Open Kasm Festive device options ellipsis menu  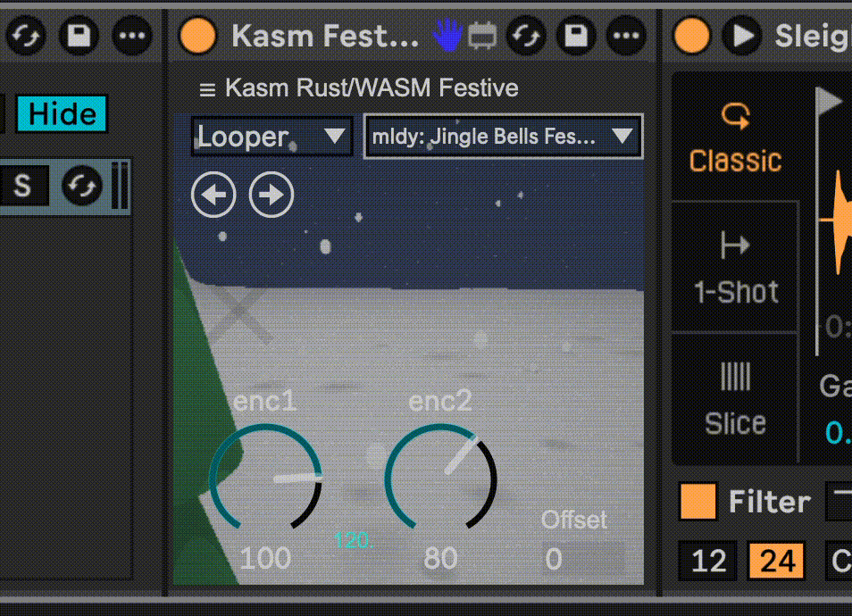626,37
